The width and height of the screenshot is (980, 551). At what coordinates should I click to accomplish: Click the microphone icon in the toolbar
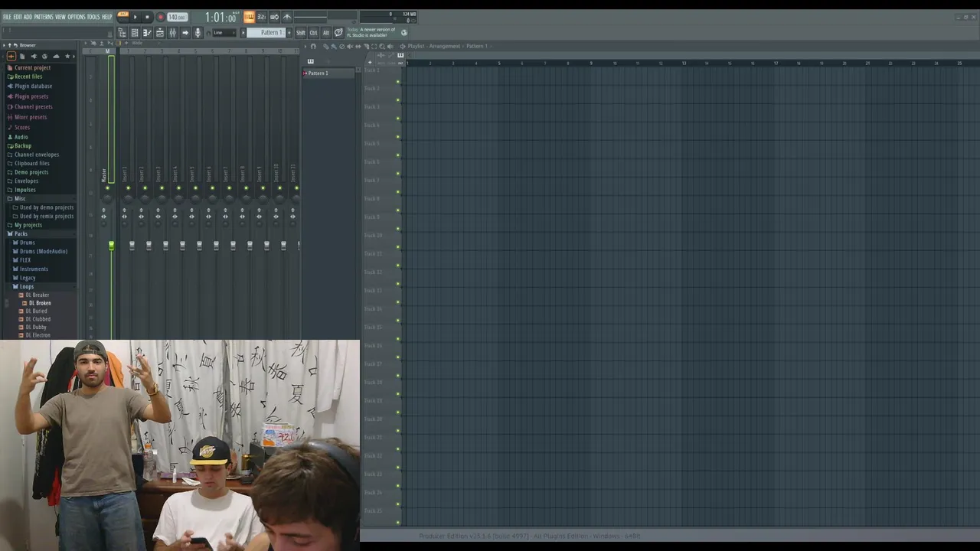click(198, 33)
